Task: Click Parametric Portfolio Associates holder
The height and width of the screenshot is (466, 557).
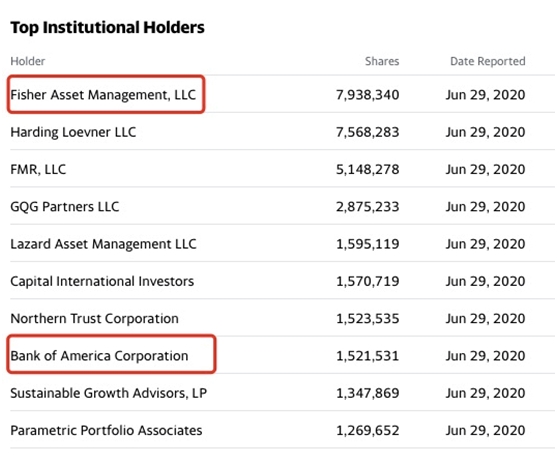Action: (x=106, y=430)
